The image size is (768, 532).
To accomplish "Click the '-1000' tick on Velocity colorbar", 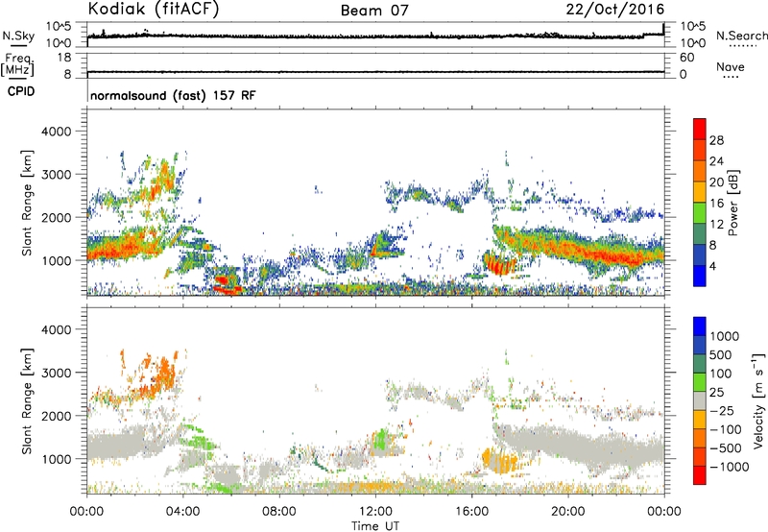I will pos(730,467).
